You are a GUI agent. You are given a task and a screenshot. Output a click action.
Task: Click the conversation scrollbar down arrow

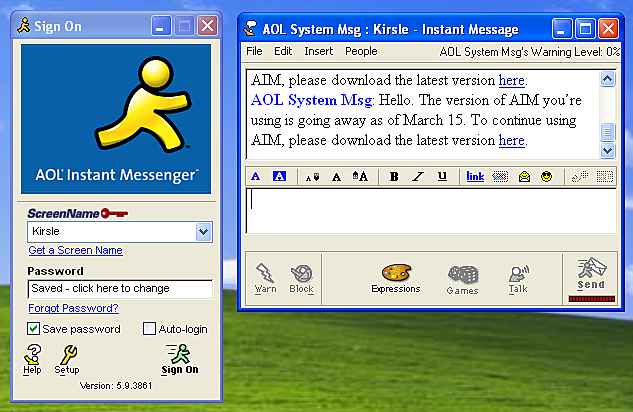point(608,151)
